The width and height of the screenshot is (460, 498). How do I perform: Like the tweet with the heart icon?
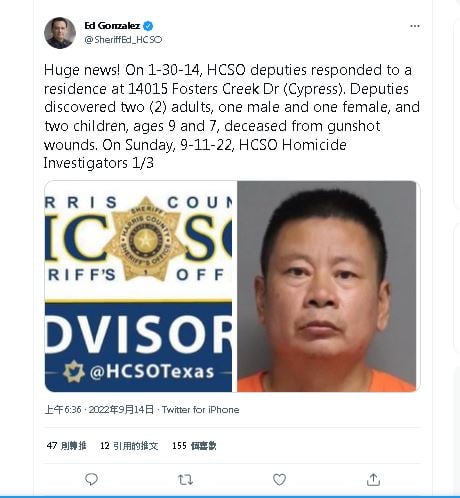(x=279, y=479)
